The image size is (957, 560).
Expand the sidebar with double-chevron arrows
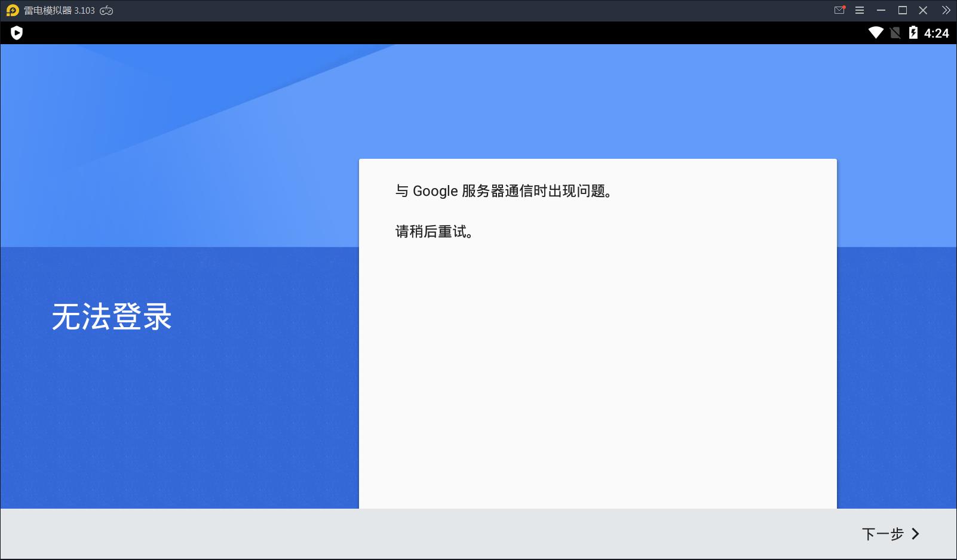(946, 10)
